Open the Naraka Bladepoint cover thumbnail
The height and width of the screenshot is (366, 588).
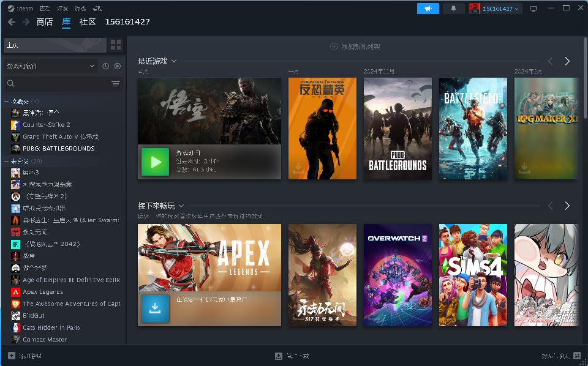tap(323, 275)
